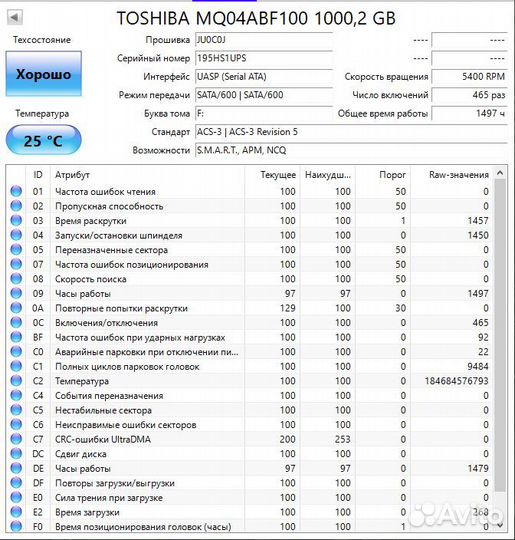Click the status circle for Включения/отключения
Viewport: 515px width, 540px height.
click(x=16, y=322)
